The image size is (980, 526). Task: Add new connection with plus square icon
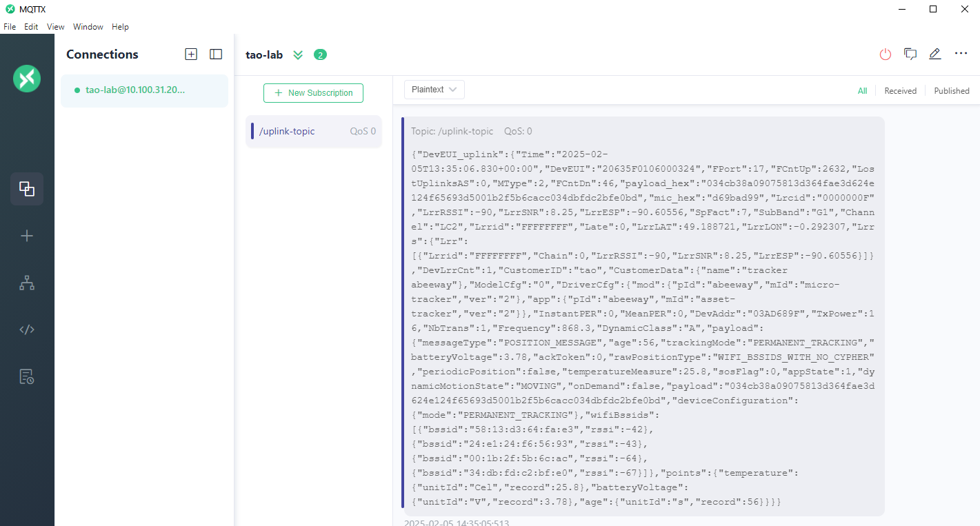tap(191, 54)
